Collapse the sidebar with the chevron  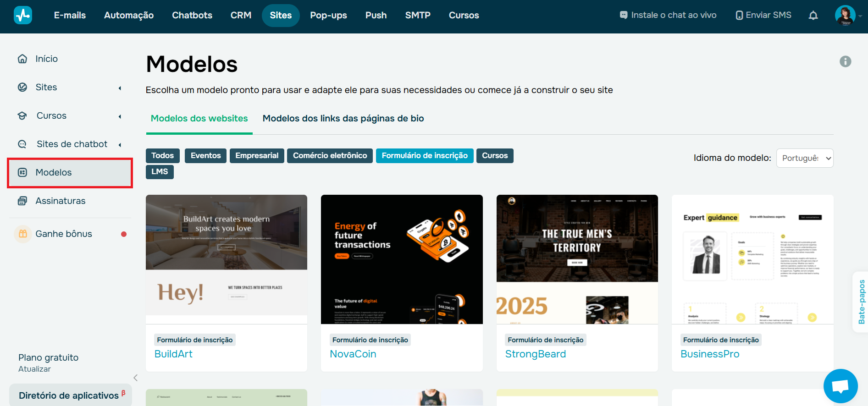135,378
